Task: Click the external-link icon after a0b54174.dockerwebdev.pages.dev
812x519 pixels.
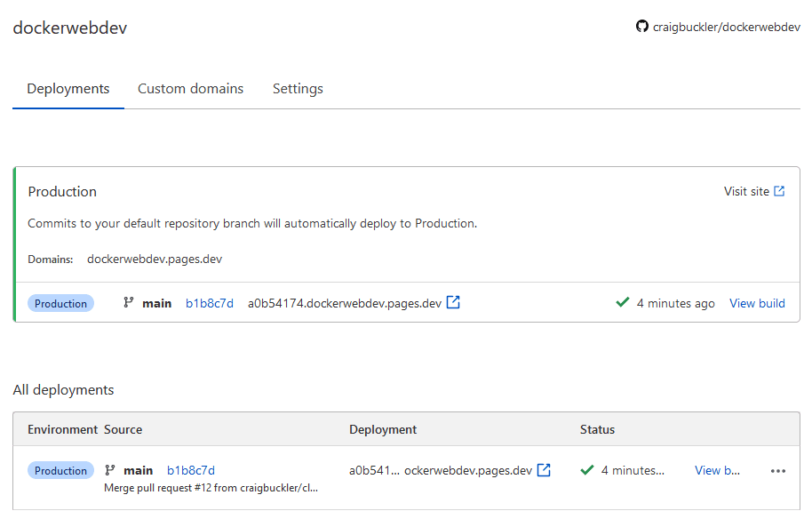Action: click(x=453, y=302)
